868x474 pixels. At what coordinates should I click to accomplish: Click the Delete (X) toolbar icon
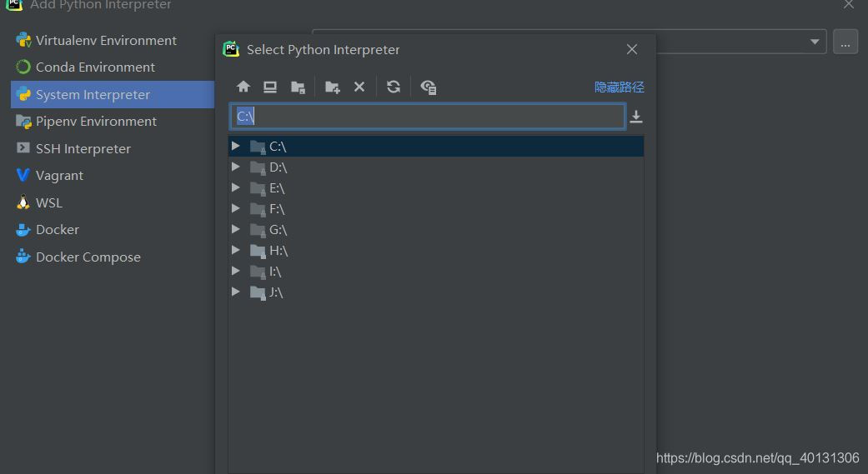pyautogui.click(x=359, y=87)
